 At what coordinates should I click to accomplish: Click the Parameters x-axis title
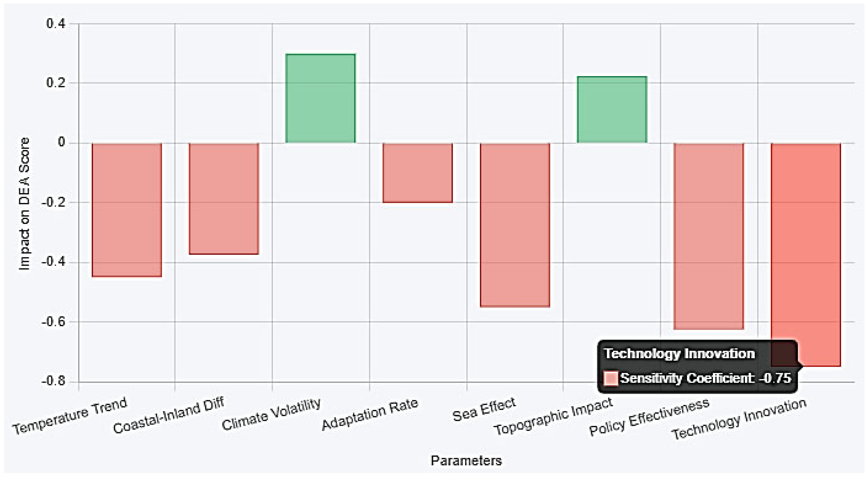tap(466, 460)
